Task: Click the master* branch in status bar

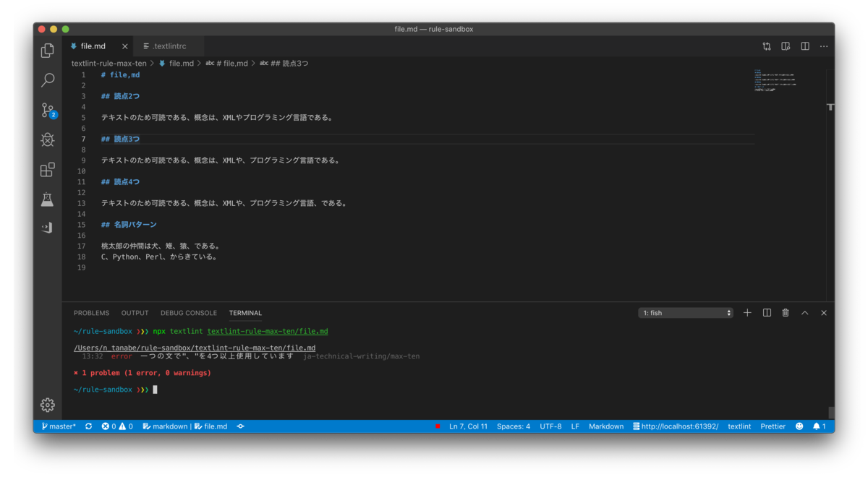Action: click(x=58, y=426)
